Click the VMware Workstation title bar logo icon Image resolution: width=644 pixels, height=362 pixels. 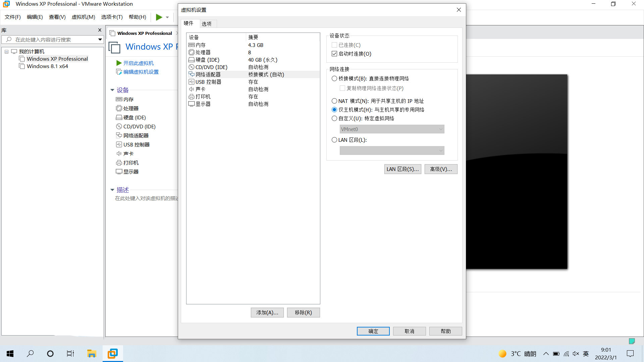pos(6,4)
